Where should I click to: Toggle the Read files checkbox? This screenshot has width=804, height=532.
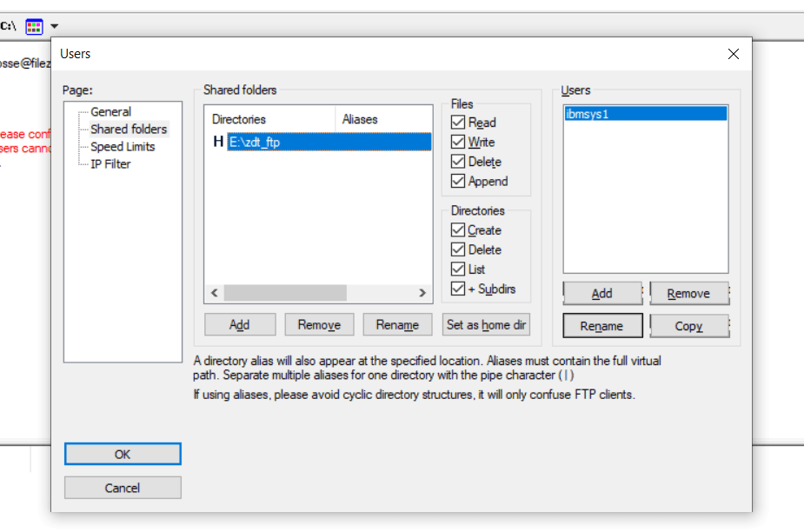[458, 123]
